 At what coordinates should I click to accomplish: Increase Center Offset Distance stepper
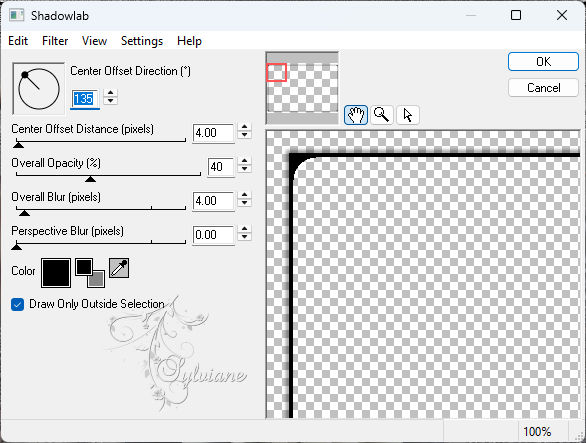click(x=244, y=127)
